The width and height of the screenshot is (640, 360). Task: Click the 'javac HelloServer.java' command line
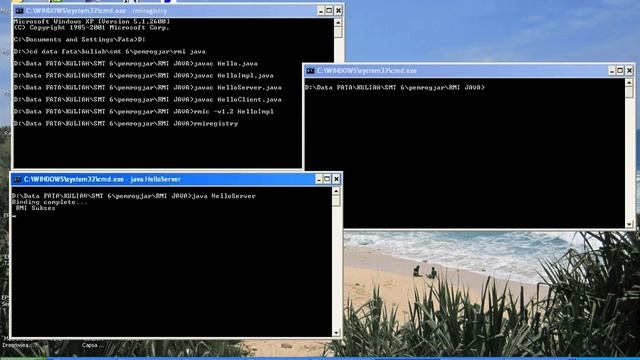tap(147, 87)
